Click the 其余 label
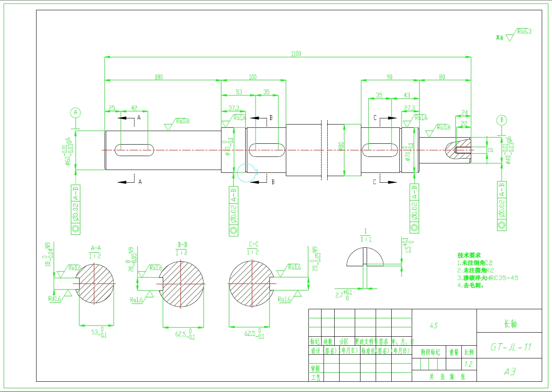 tap(500, 38)
